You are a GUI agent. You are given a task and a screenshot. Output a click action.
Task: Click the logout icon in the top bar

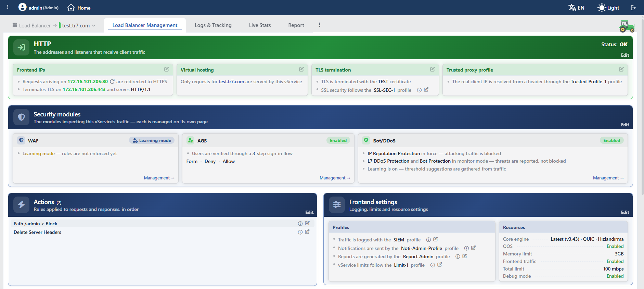pyautogui.click(x=633, y=8)
